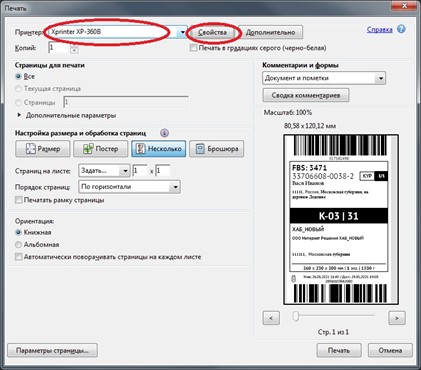Screen dimensions: 421x370
Task: Click the Копий copies input field
Action: [59, 48]
